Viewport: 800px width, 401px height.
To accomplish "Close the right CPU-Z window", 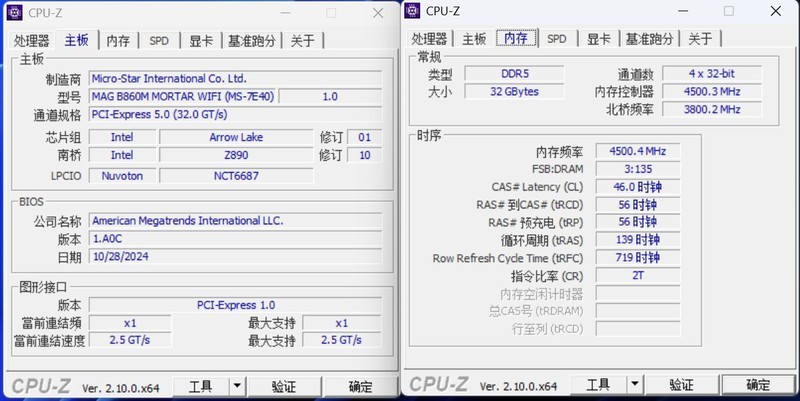I will pyautogui.click(x=776, y=11).
